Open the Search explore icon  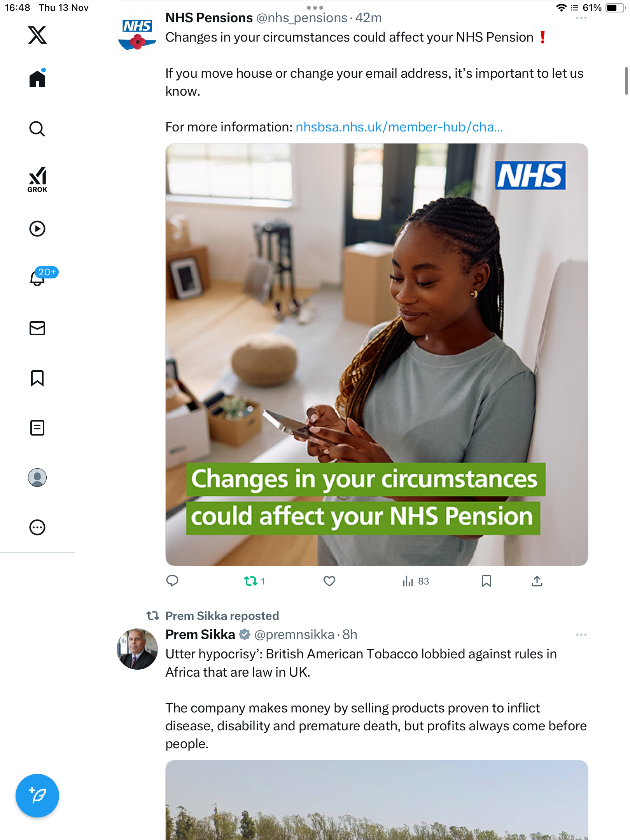tap(37, 129)
